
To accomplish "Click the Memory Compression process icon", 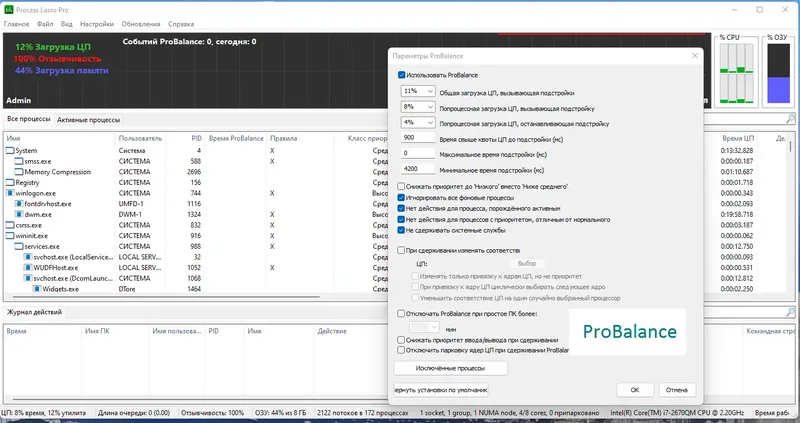I will pos(19,172).
